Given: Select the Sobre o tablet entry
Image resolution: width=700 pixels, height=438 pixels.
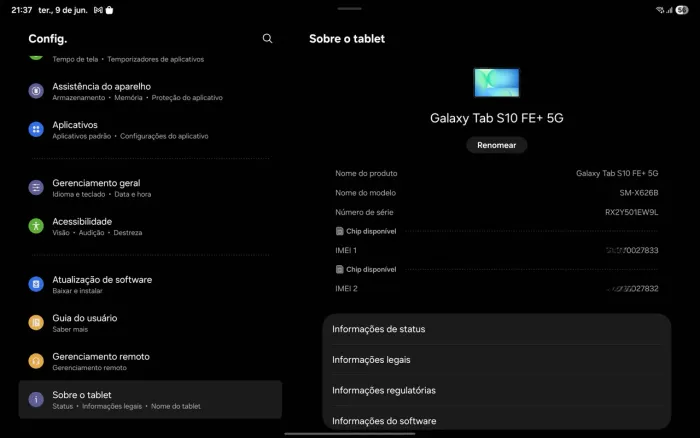Looking at the screenshot, I should pos(150,399).
